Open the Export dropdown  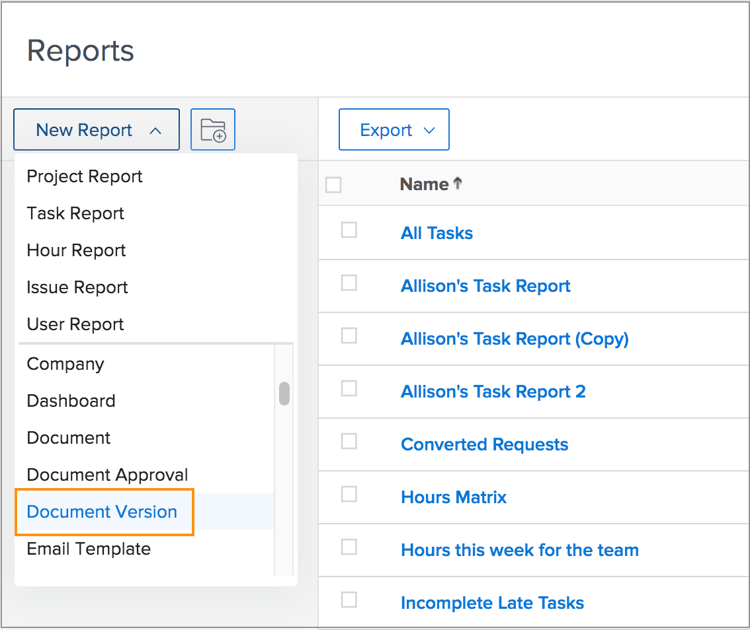coord(394,130)
